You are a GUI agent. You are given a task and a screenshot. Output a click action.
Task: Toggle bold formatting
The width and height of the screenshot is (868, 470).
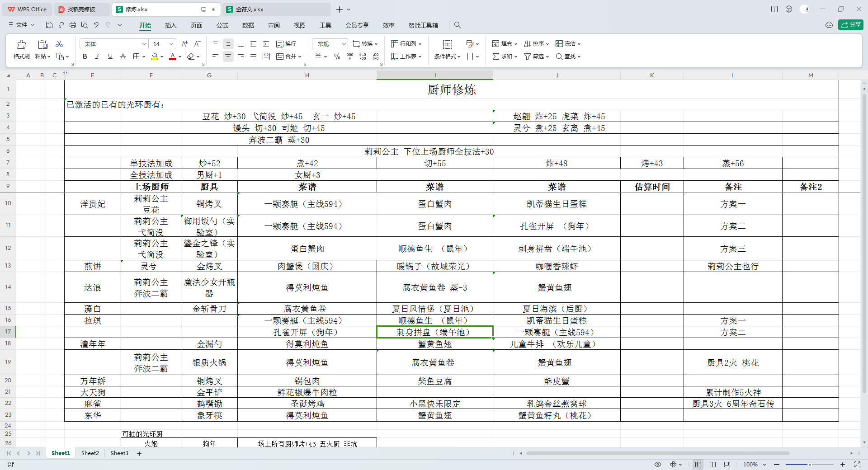tap(85, 56)
